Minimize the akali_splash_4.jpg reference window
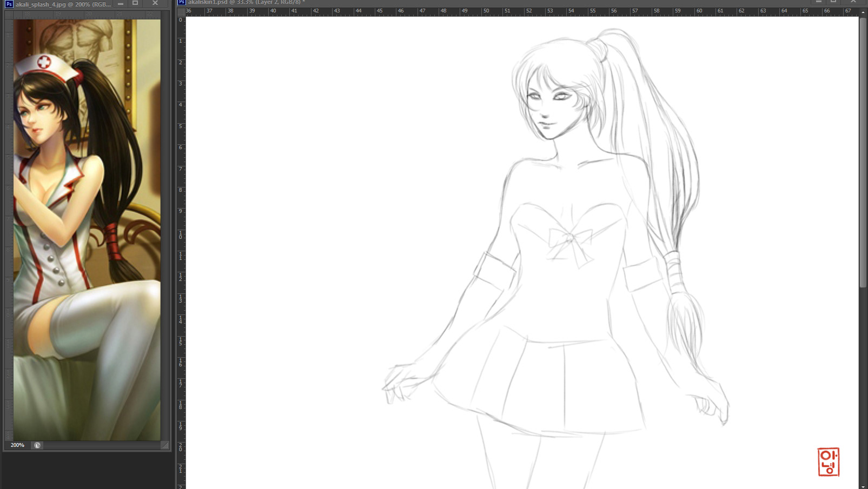868x489 pixels. click(x=121, y=4)
